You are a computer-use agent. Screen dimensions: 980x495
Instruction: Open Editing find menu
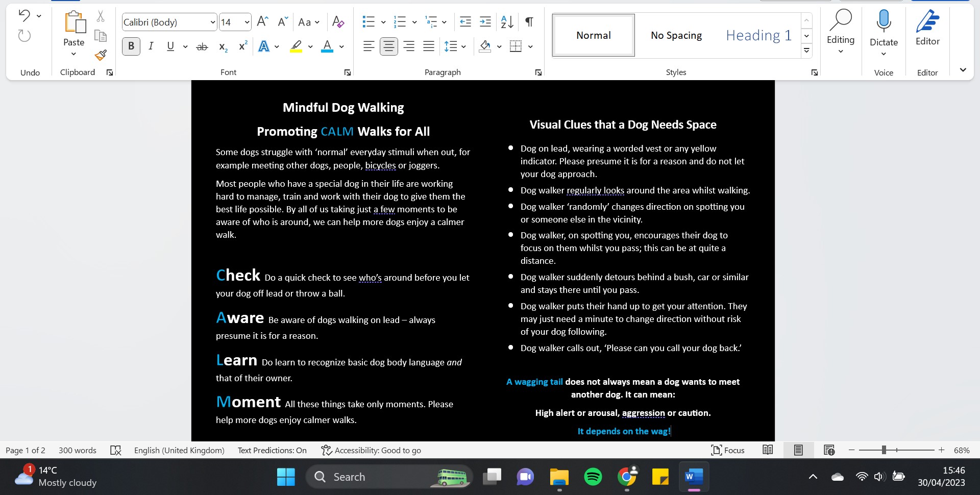[840, 32]
